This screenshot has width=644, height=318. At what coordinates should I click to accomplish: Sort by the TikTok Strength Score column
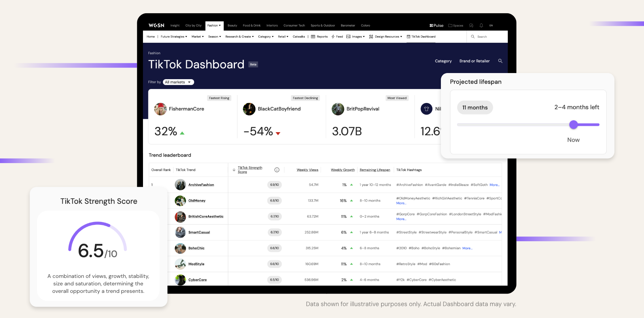pyautogui.click(x=250, y=170)
